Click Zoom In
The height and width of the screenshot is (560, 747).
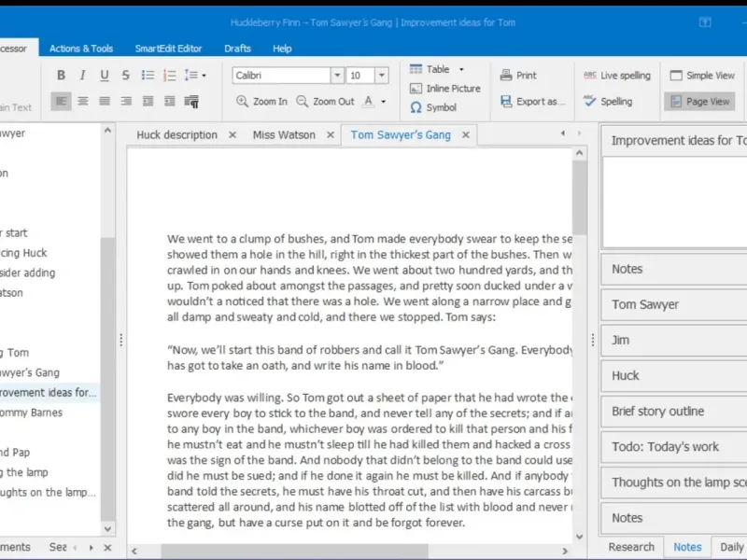(261, 102)
